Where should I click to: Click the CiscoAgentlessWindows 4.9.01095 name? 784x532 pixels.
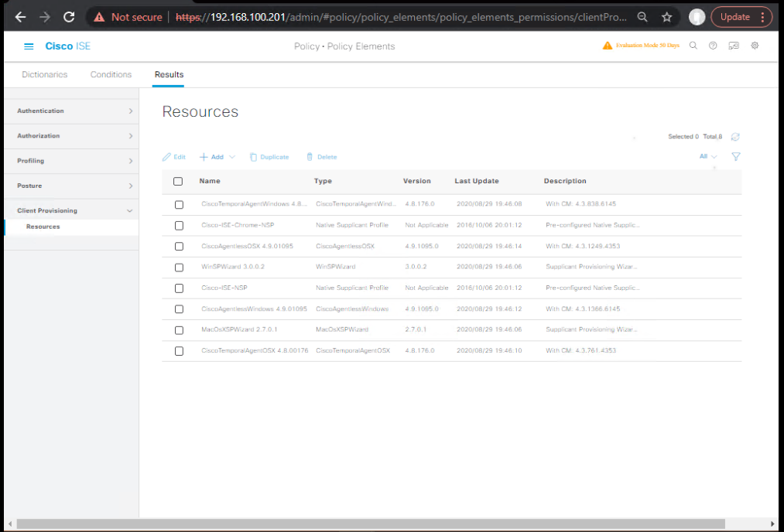254,309
